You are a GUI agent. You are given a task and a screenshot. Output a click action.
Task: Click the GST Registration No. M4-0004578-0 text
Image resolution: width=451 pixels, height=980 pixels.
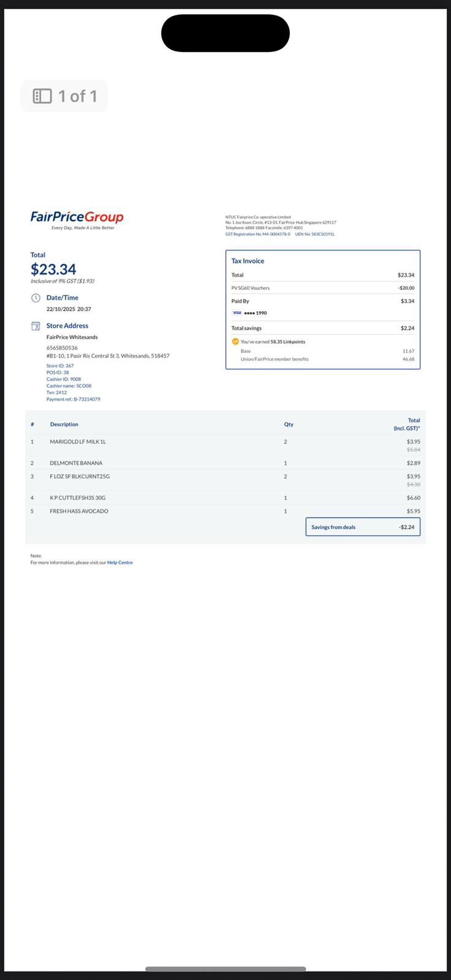258,234
